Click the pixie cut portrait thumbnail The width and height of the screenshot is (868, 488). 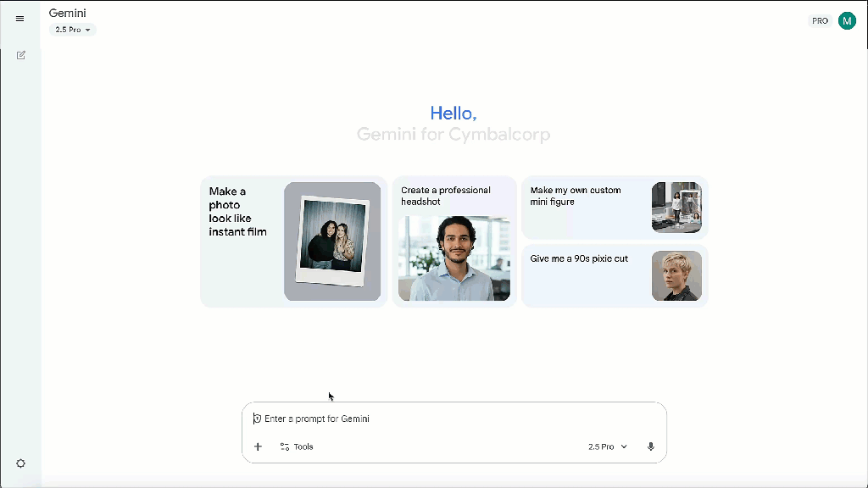point(676,276)
